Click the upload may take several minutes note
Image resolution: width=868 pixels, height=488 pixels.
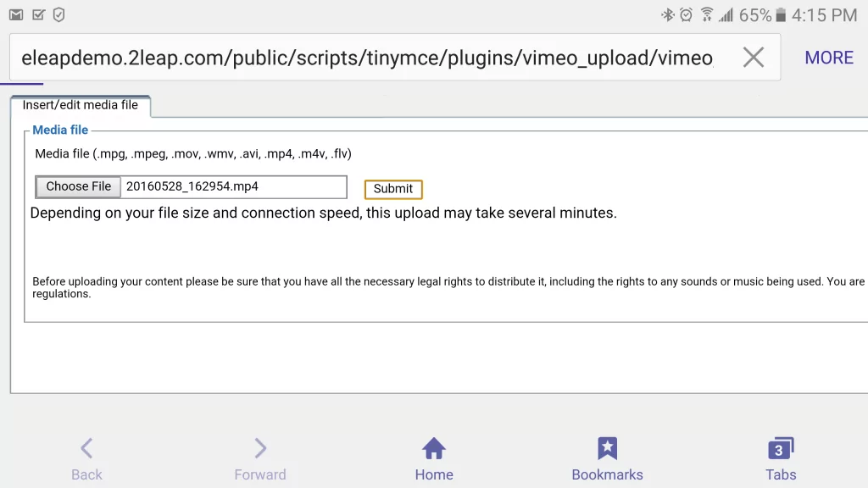pyautogui.click(x=323, y=213)
